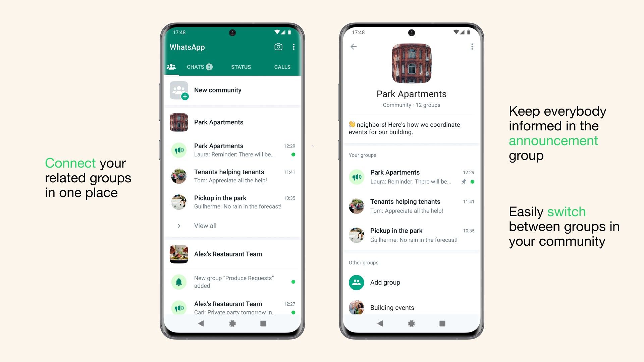Select the STATUS tab in WhatsApp

tap(241, 67)
